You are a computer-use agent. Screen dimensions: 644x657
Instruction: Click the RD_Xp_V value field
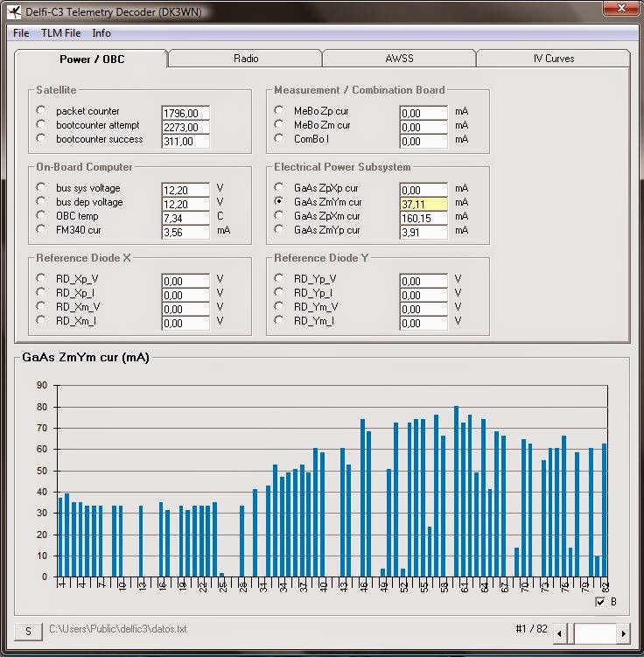pyautogui.click(x=185, y=281)
